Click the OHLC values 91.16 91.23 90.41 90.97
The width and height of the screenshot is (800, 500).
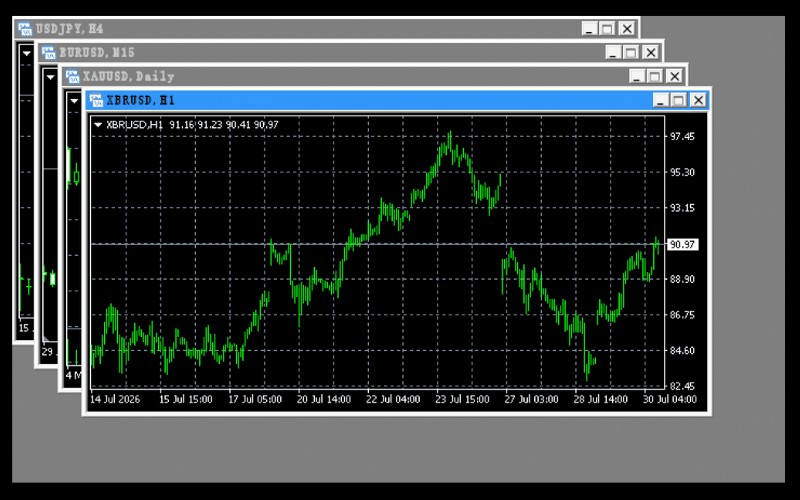(x=224, y=125)
